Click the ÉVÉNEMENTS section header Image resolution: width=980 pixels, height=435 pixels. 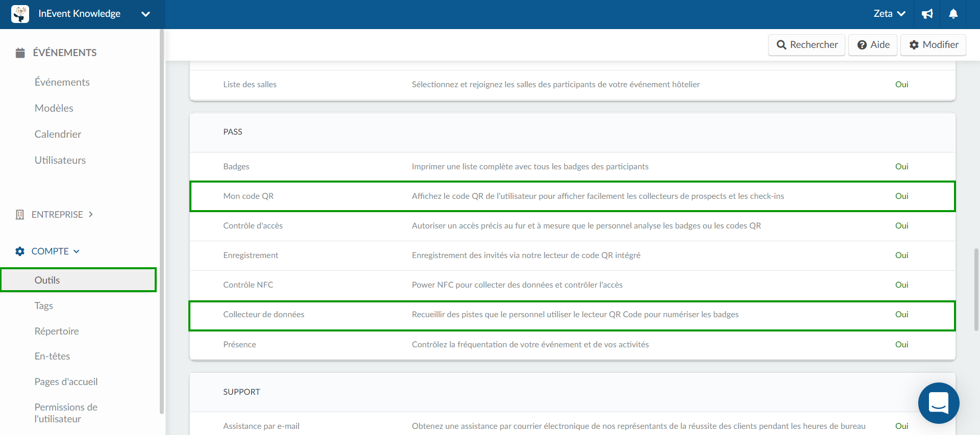coord(65,53)
